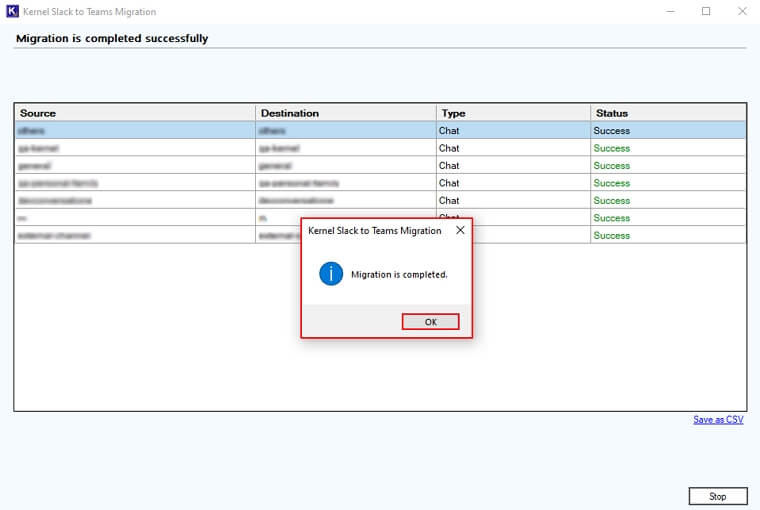This screenshot has height=510, width=760.
Task: Confirm the completion dialog with OK
Action: point(430,322)
